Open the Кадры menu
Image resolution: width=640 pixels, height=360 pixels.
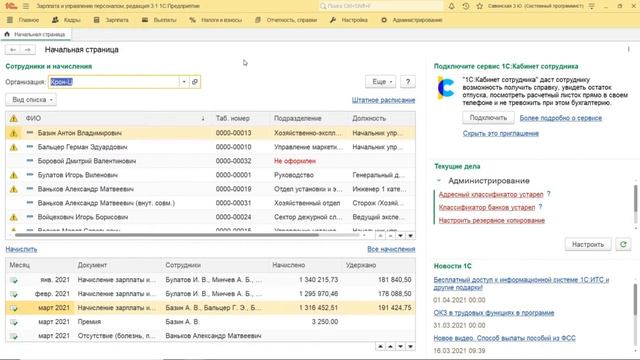point(67,20)
